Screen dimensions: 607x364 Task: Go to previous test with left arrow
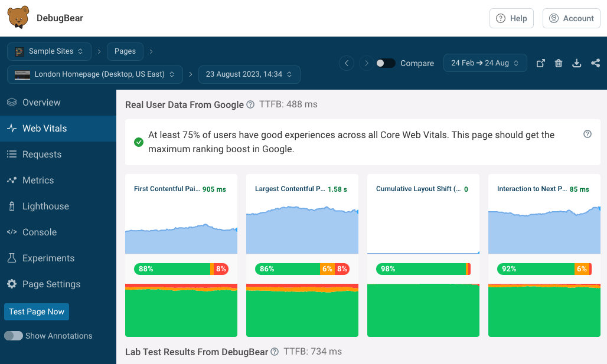[x=347, y=63]
